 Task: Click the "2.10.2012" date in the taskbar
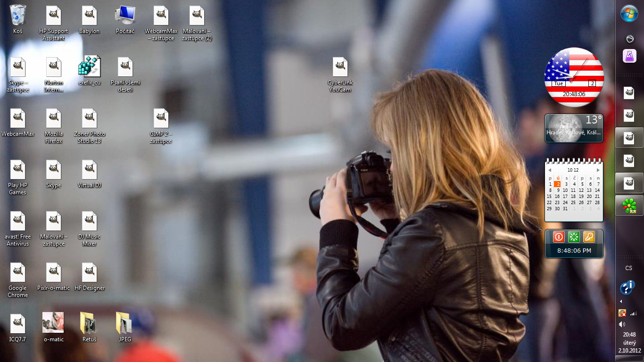[x=629, y=351]
